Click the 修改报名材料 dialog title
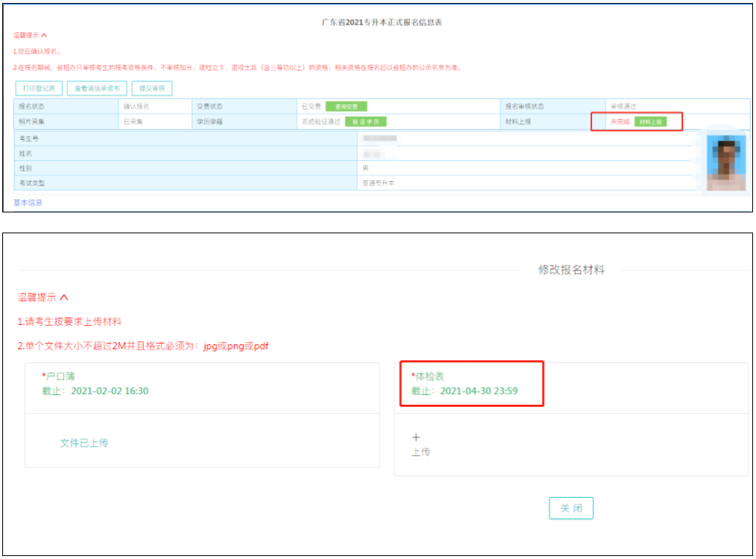756x559 pixels. tap(571, 270)
